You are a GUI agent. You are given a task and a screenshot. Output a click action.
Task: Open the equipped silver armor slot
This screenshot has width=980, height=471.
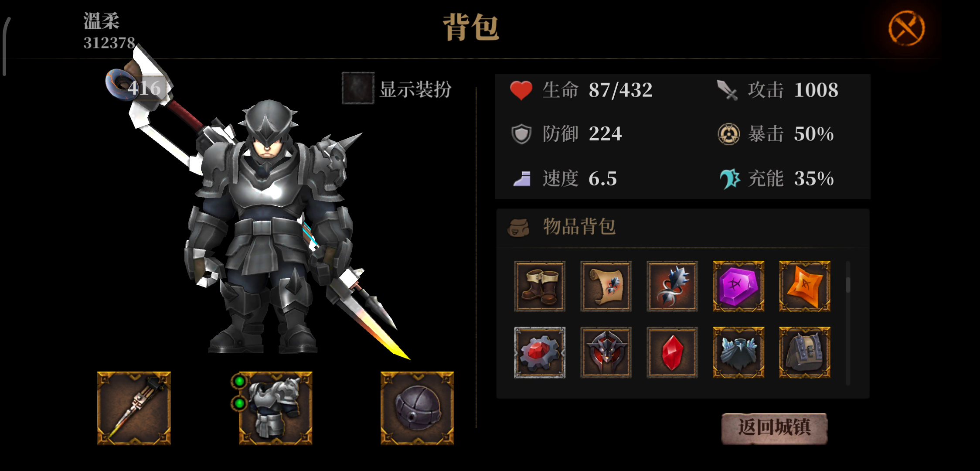276,408
